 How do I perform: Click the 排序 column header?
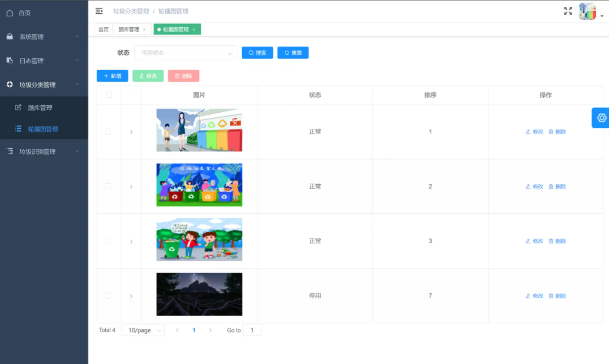[430, 95]
